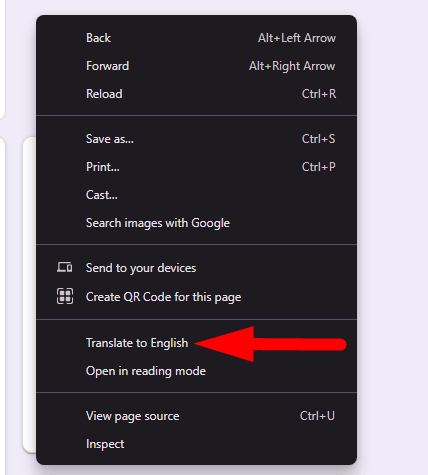
Task: Open Save as... option
Action: click(x=196, y=139)
